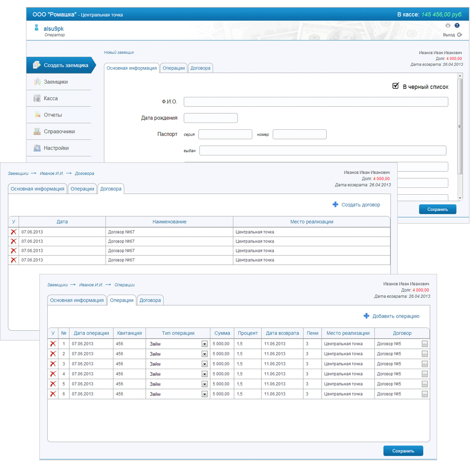Click the Отчеты chart icon

pyautogui.click(x=37, y=115)
